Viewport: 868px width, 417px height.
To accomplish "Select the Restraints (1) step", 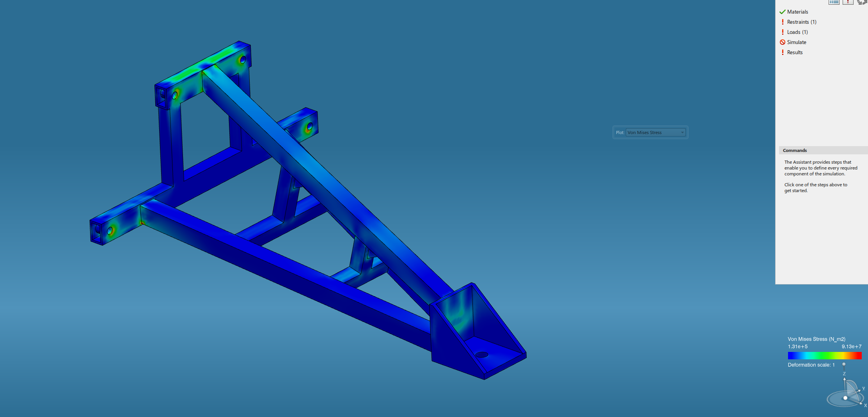I will click(801, 22).
